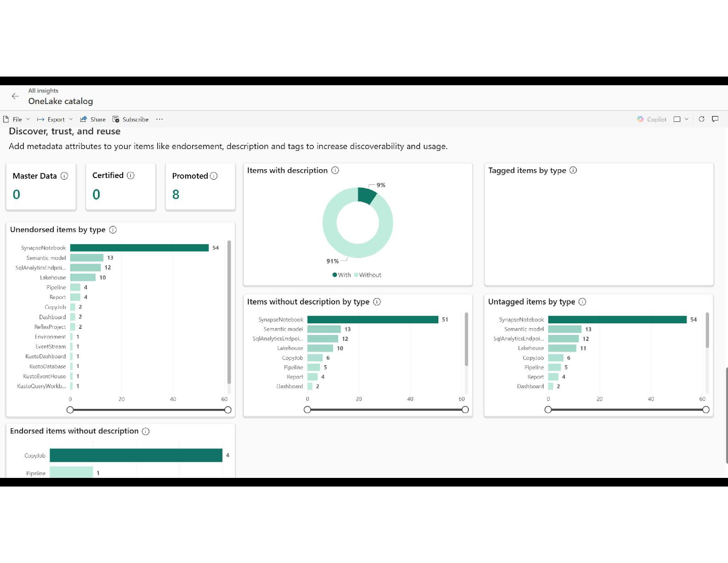Screen dimensions: 728x563
Task: Open the Export menu
Action: point(51,119)
